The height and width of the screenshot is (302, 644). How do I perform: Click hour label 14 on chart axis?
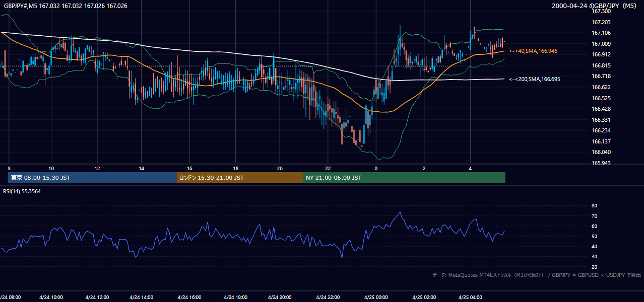click(x=142, y=168)
